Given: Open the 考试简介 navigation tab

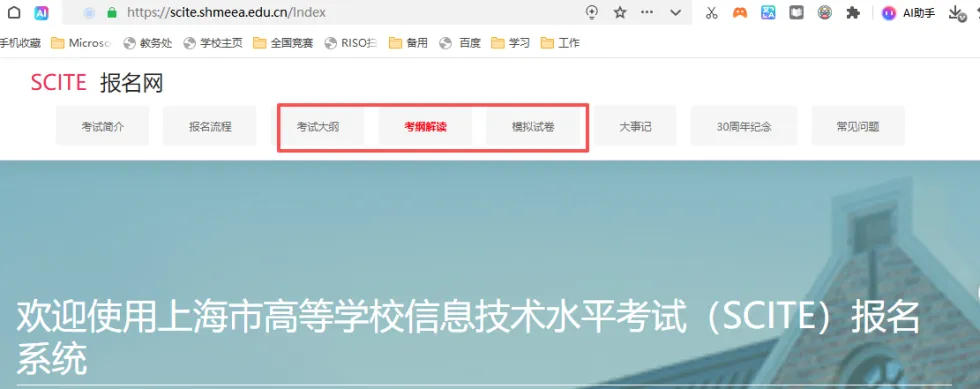Looking at the screenshot, I should 102,126.
